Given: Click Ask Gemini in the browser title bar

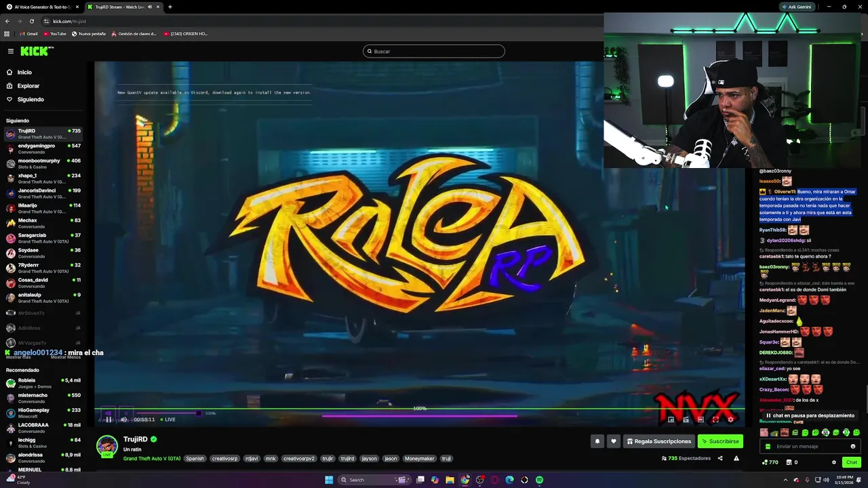Looking at the screenshot, I should point(796,7).
